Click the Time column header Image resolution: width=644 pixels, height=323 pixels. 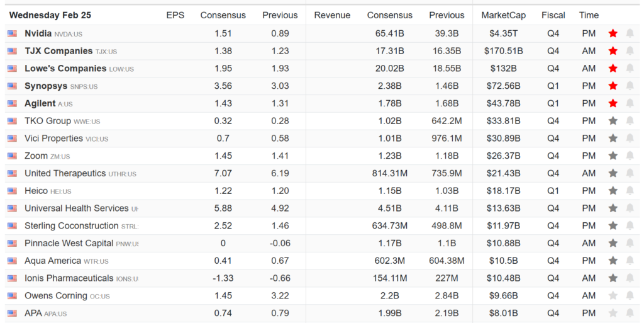click(x=589, y=15)
